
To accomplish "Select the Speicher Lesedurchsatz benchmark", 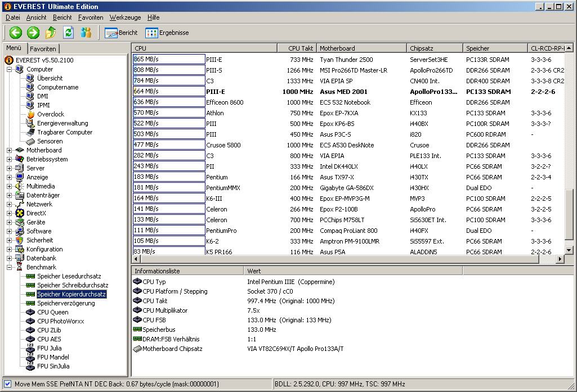I will tap(69, 276).
